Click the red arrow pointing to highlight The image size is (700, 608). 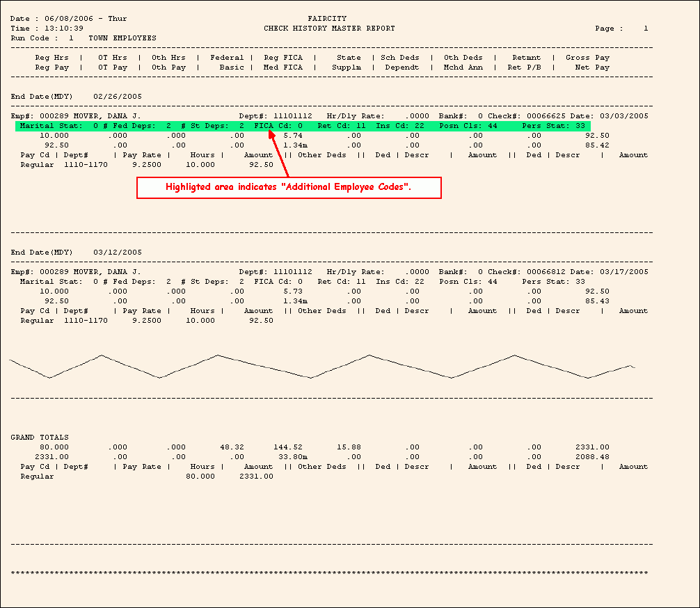tap(279, 157)
